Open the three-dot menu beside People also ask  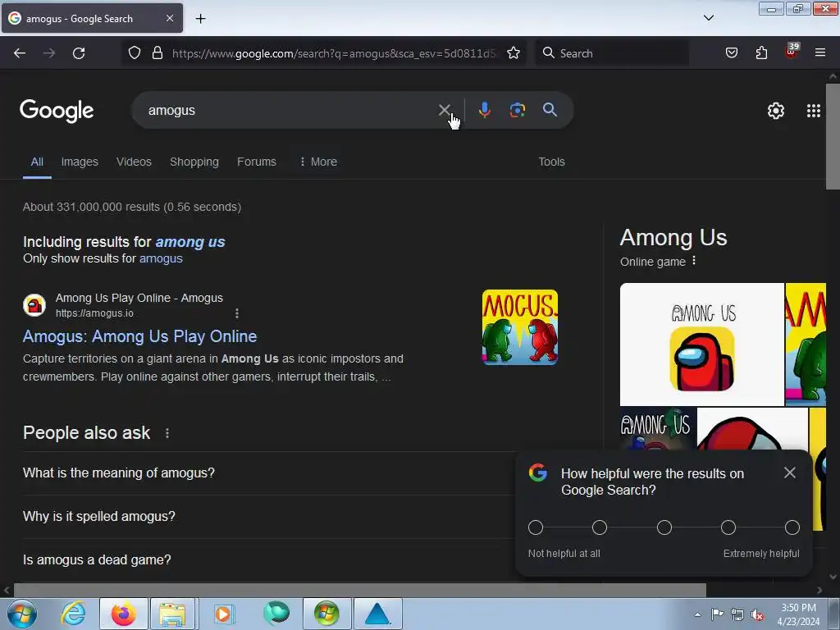167,433
